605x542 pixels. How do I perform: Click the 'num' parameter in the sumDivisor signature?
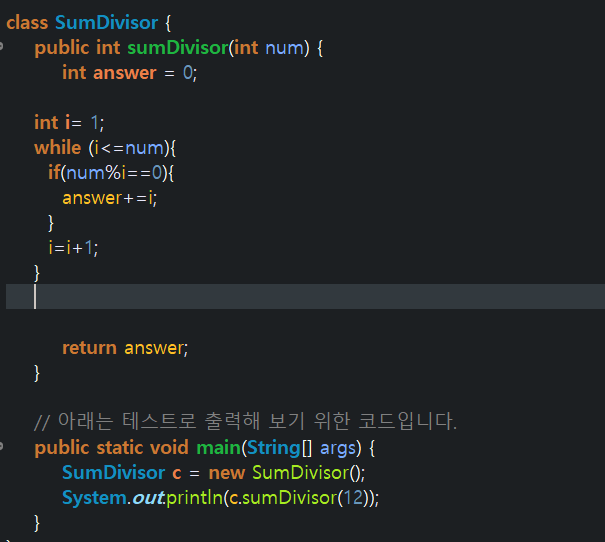pyautogui.click(x=285, y=48)
